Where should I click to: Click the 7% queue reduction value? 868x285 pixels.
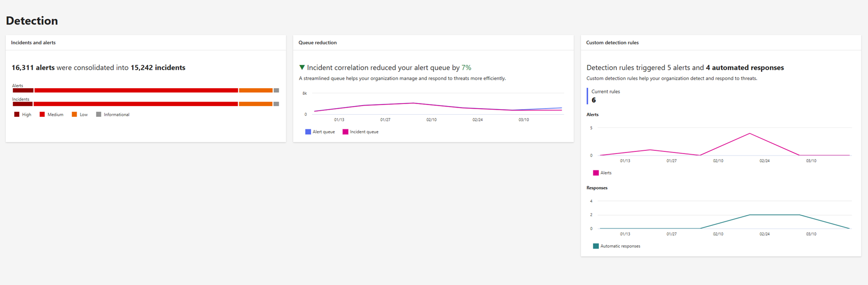click(466, 68)
